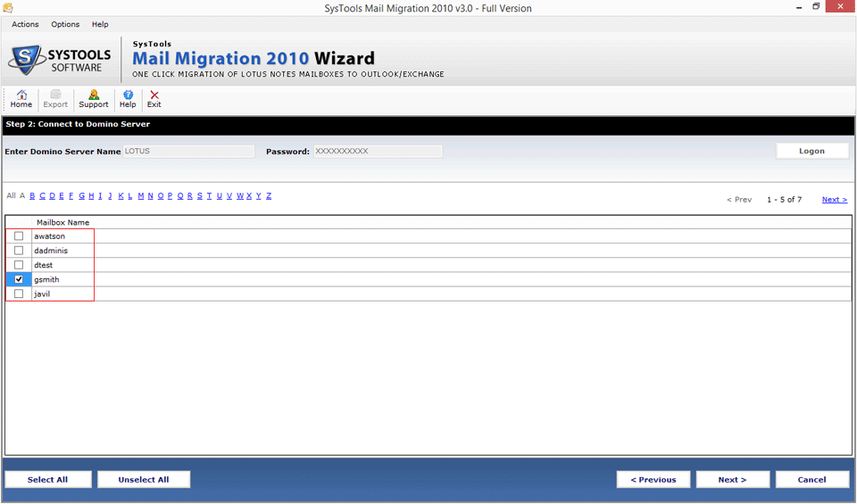Screen dimensions: 857x504
Task: Filter mailboxes by letter J
Action: point(110,195)
